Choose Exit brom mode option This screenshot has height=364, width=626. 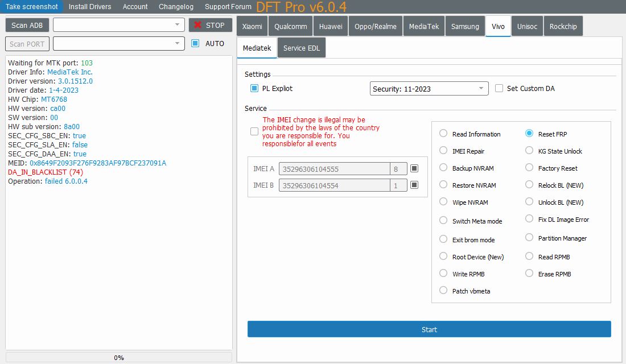[x=443, y=239]
